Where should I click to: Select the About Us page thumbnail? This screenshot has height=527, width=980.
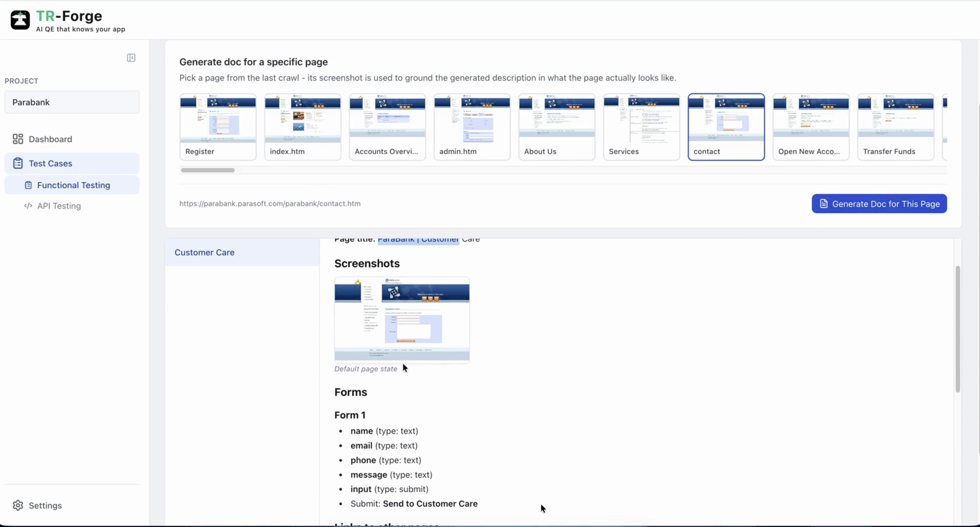click(x=557, y=127)
